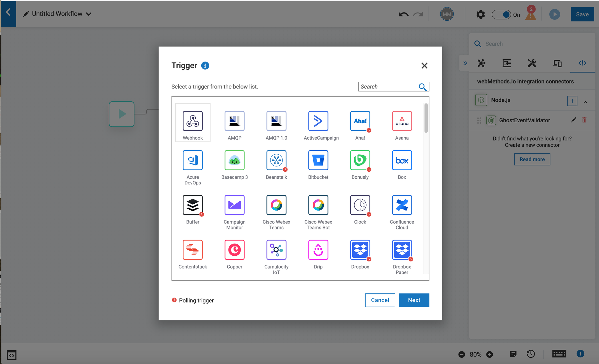Collapse the right panel with double chevron
The height and width of the screenshot is (364, 599).
[465, 63]
